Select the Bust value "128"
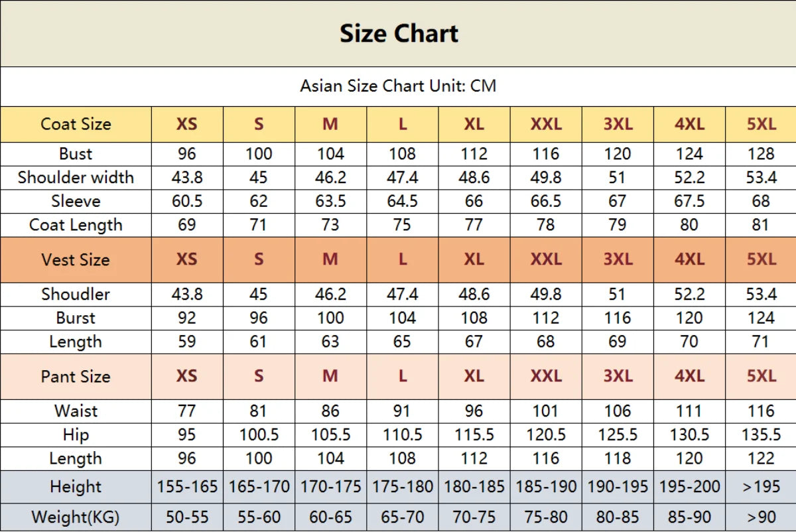 [761, 154]
